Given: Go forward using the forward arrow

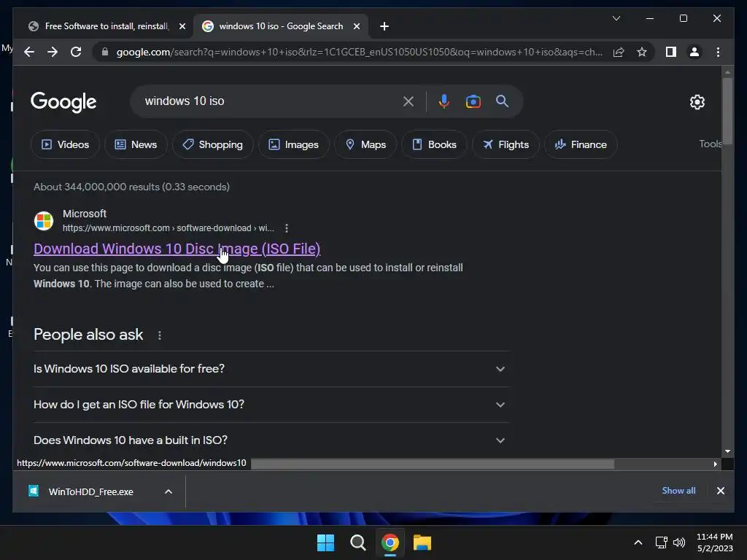Looking at the screenshot, I should tap(53, 52).
